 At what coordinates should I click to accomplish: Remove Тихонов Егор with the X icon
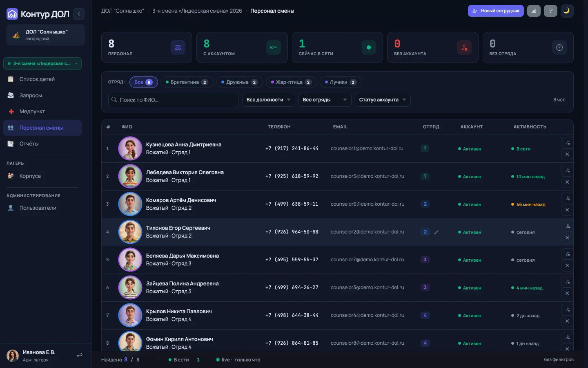click(x=568, y=238)
